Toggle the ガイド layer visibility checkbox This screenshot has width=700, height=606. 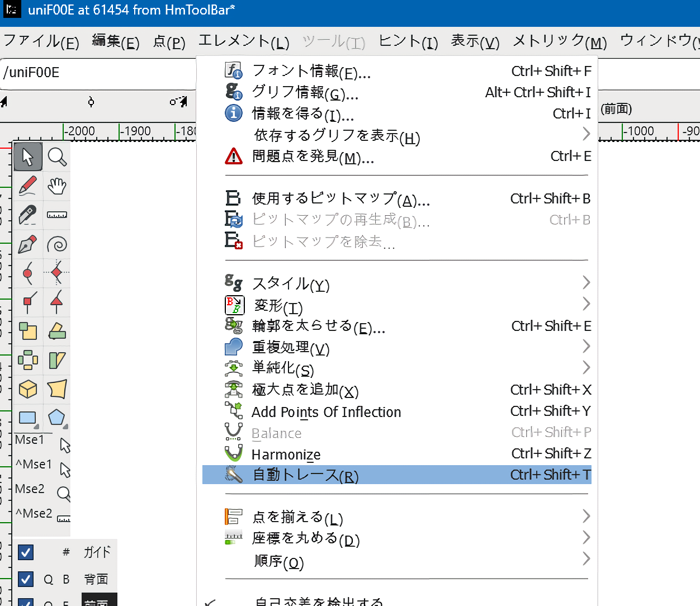[x=26, y=552]
